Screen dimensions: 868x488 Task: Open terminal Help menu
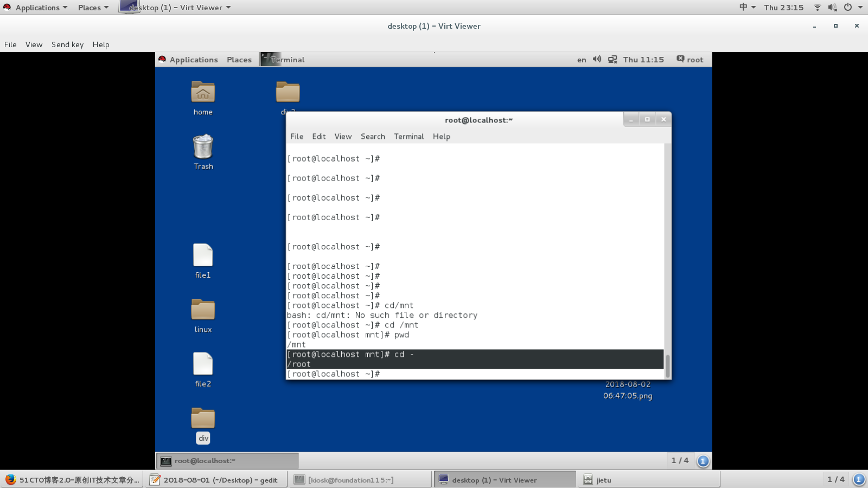[x=442, y=137]
